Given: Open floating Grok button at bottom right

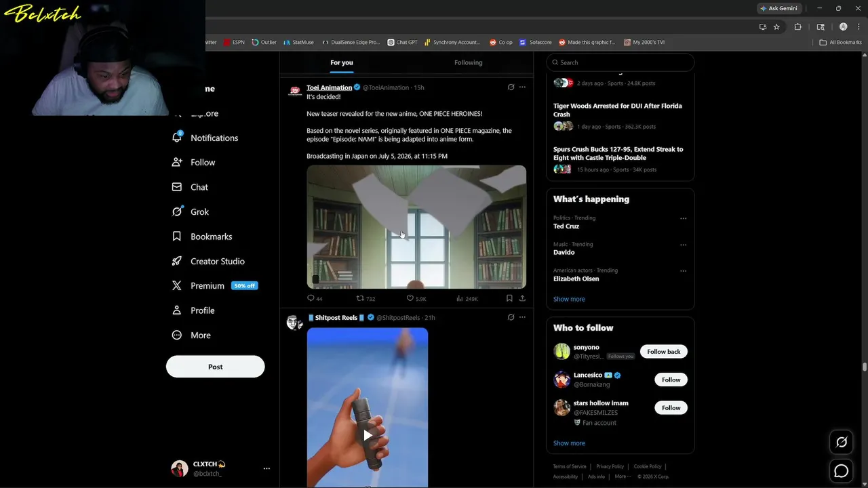Looking at the screenshot, I should pyautogui.click(x=842, y=442).
